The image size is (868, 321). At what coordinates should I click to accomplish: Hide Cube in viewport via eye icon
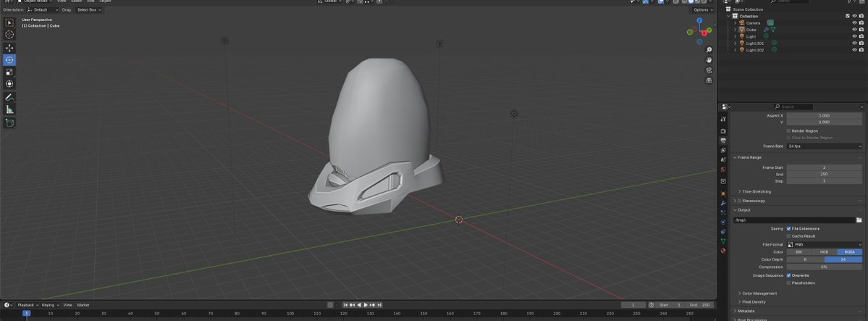click(854, 30)
